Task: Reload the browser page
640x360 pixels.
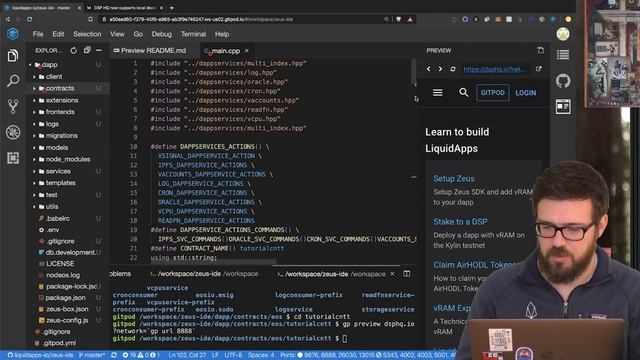Action: click(x=30, y=19)
